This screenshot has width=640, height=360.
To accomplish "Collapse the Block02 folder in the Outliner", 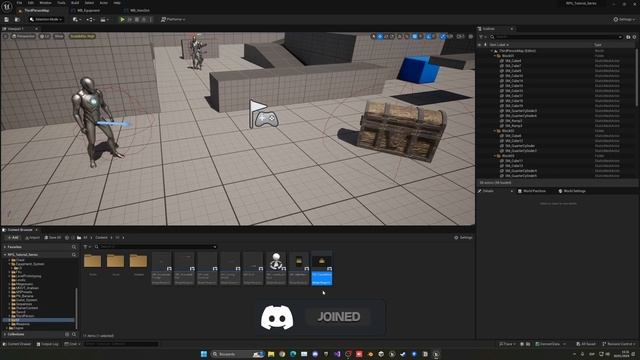I will point(495,131).
